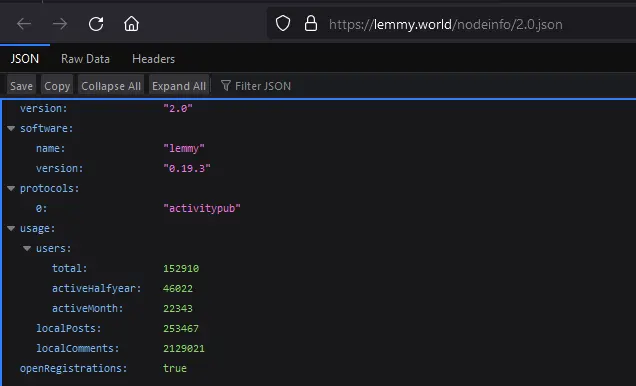Click the localPosts key label
The width and height of the screenshot is (636, 386).
(69, 328)
